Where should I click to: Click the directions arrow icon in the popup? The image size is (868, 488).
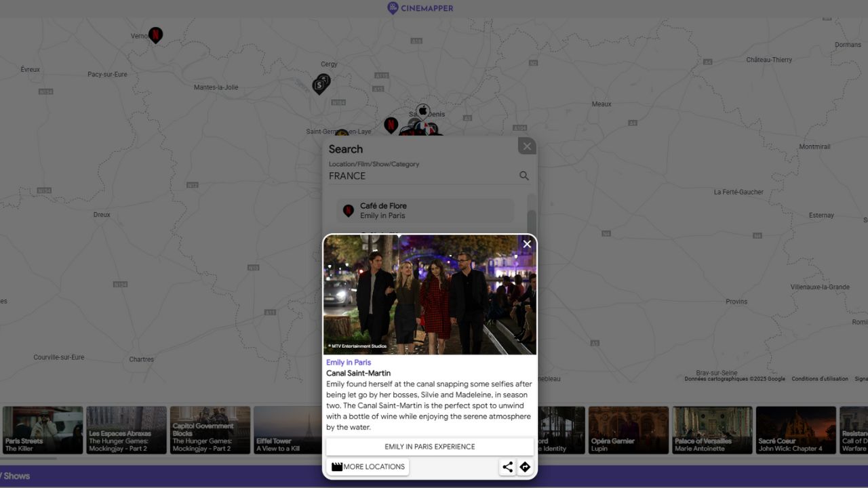coord(525,466)
